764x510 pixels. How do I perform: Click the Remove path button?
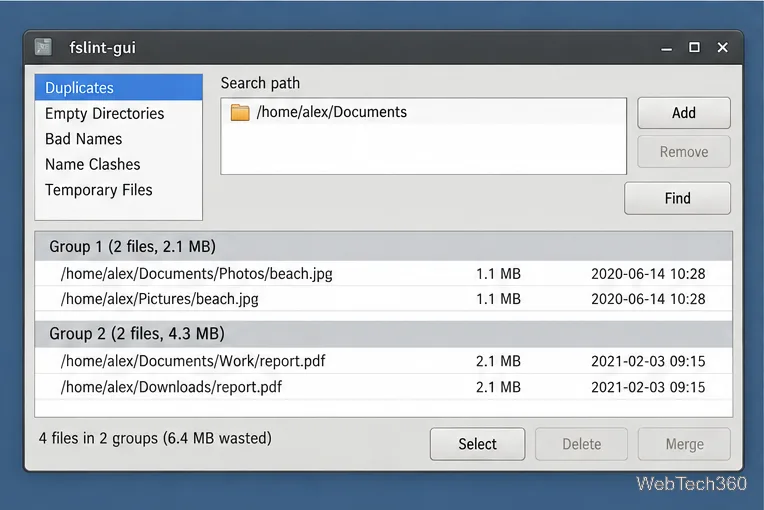(684, 152)
